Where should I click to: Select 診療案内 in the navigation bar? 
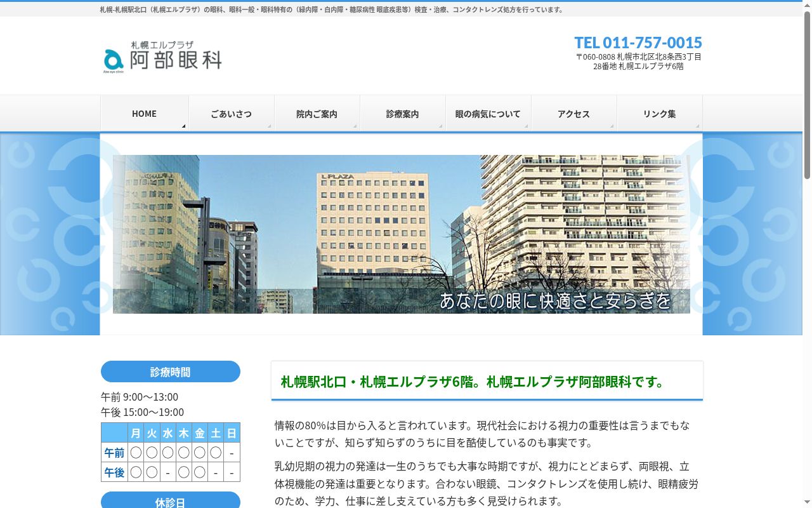tap(403, 114)
